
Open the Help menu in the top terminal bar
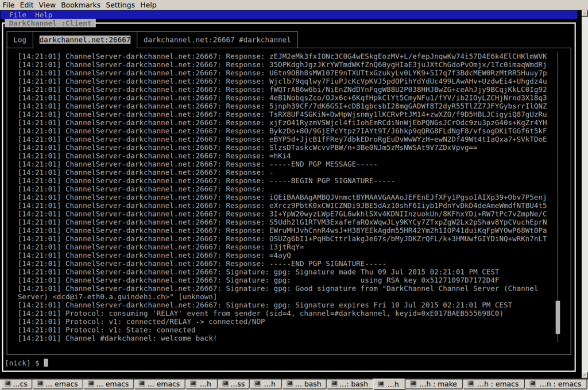(x=148, y=5)
